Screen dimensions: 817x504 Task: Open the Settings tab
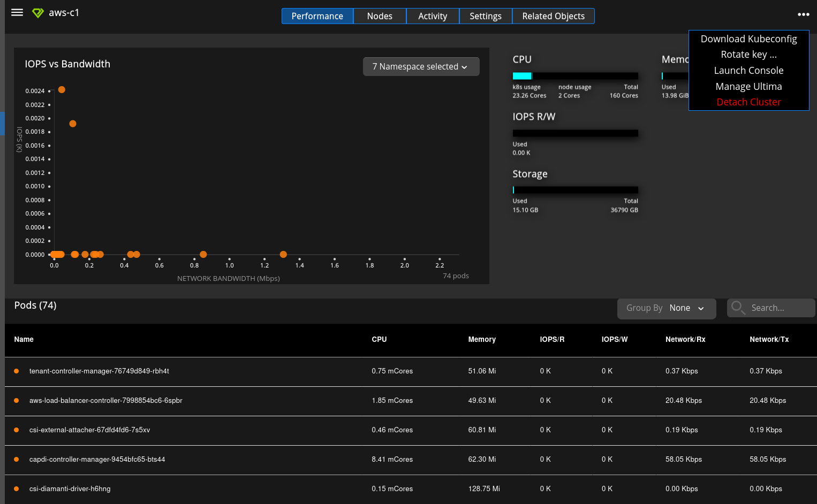pyautogui.click(x=486, y=16)
